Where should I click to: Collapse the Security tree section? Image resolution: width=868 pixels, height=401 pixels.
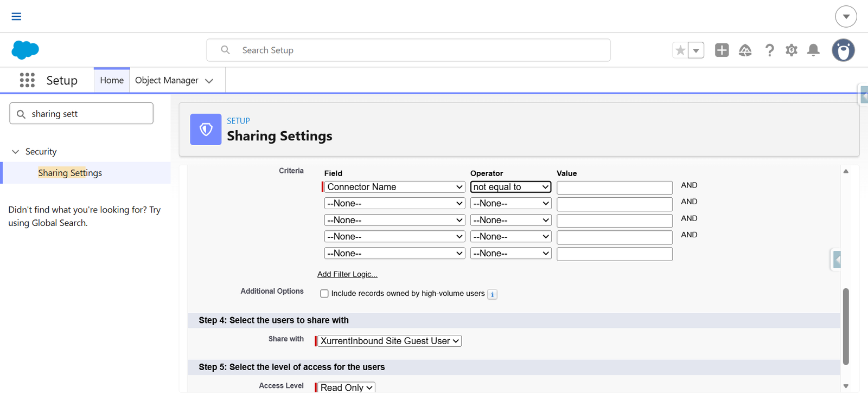15,152
